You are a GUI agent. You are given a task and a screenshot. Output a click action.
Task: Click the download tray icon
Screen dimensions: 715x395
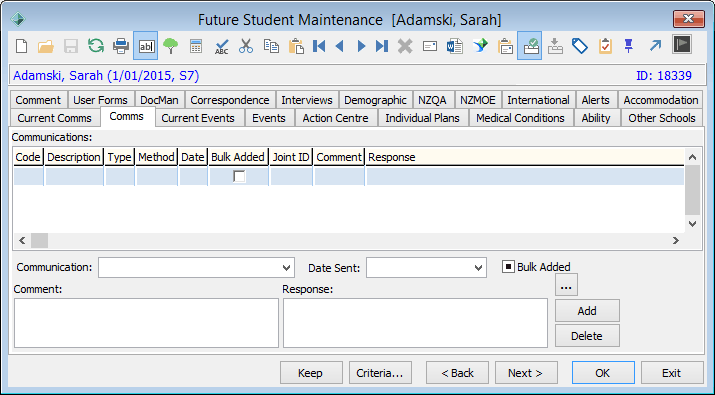pos(555,46)
